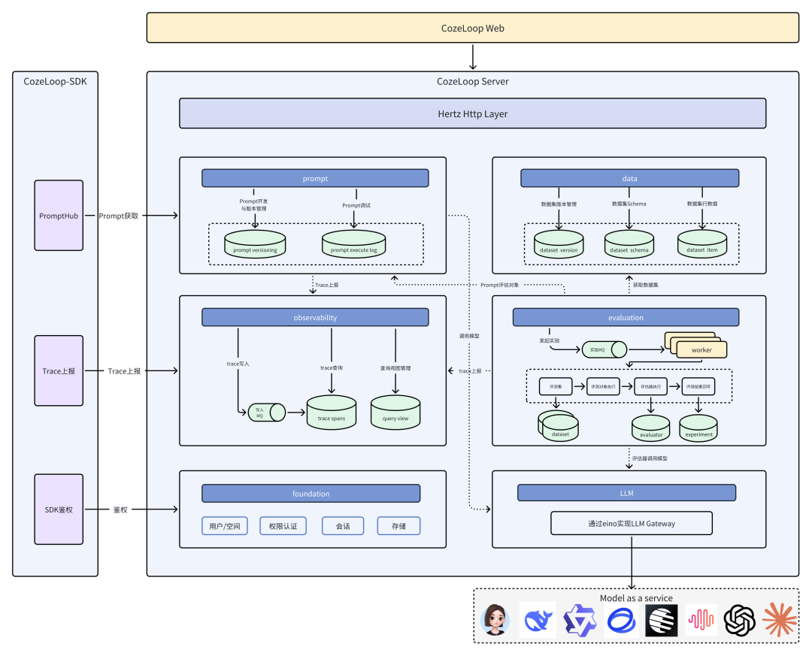Select the DeepSeek whale icon
812x656 pixels.
[x=536, y=620]
